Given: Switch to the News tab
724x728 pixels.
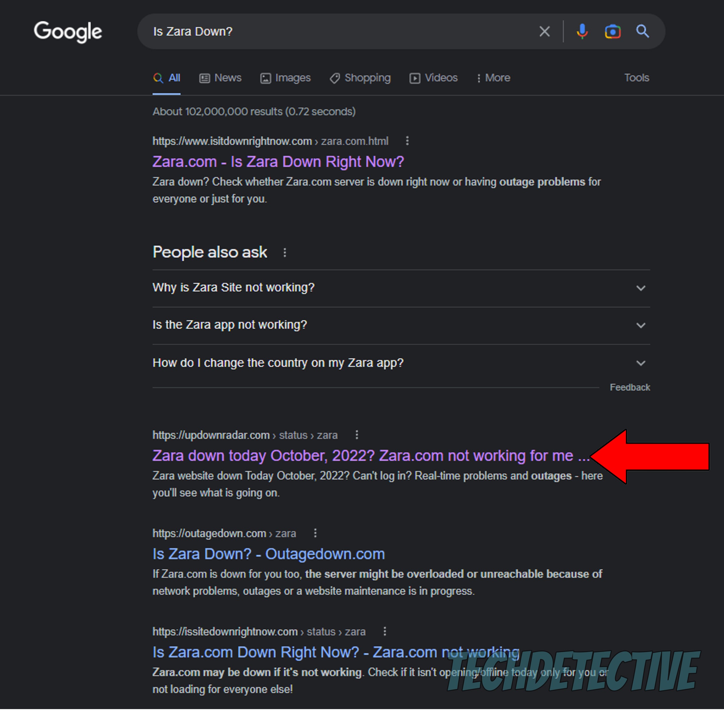Looking at the screenshot, I should pyautogui.click(x=220, y=78).
